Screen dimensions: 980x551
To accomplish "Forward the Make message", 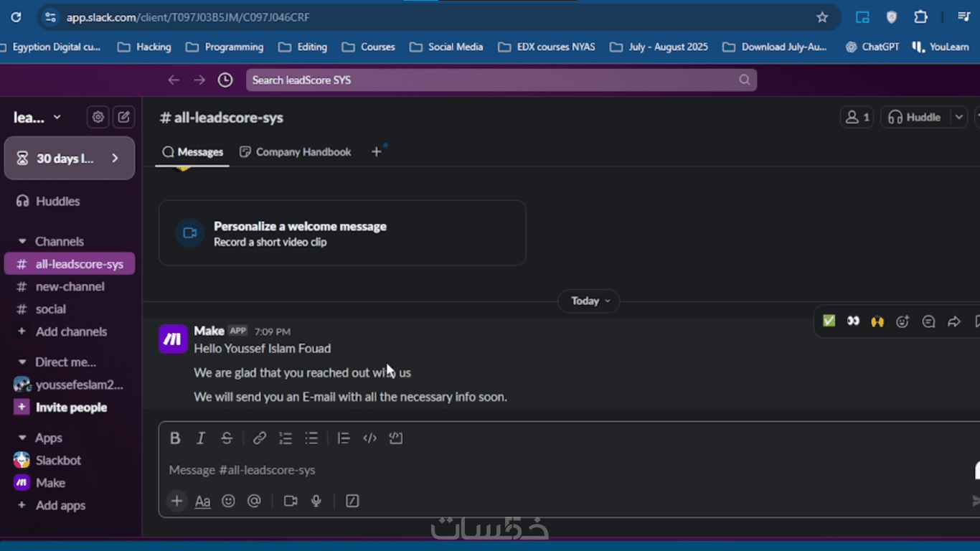I will (954, 321).
